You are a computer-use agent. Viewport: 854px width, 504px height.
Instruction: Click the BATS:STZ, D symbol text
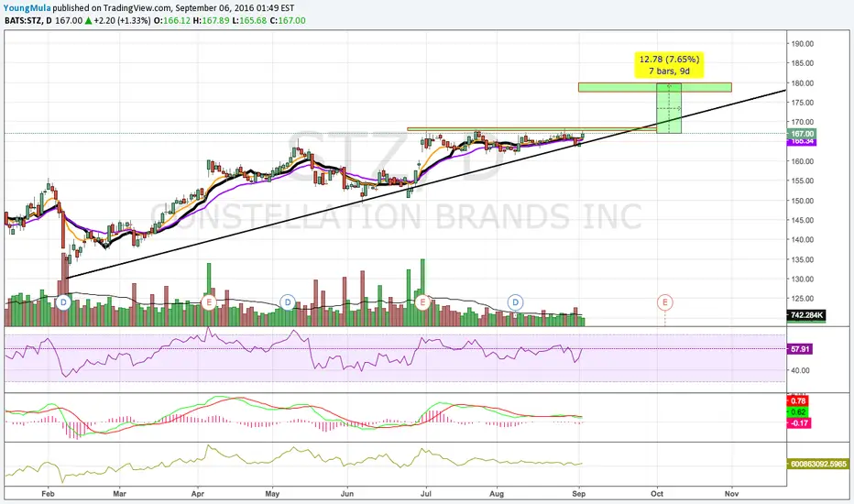tap(28, 21)
